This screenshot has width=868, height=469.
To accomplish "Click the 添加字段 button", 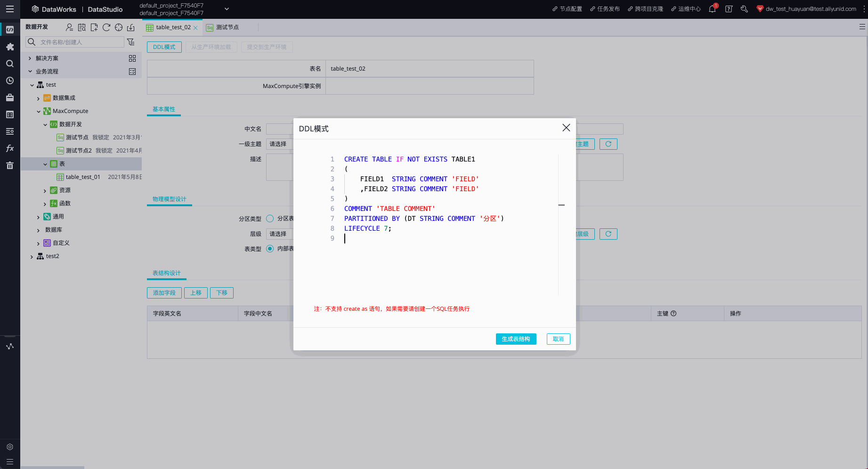I will pyautogui.click(x=164, y=293).
